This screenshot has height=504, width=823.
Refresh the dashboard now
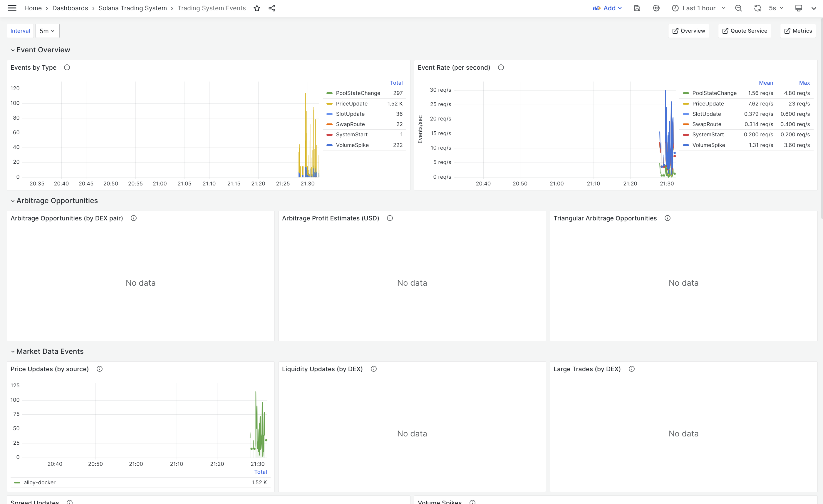pos(757,8)
